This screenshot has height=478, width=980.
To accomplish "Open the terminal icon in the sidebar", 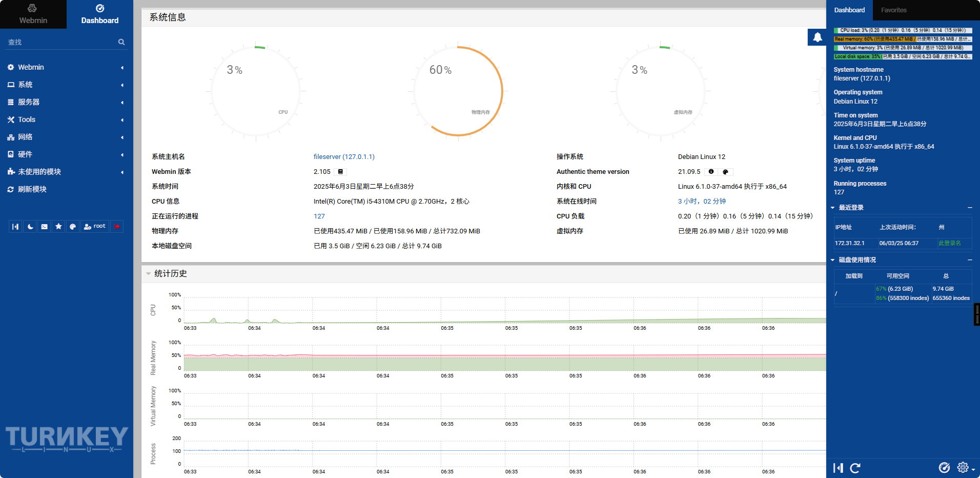I will (44, 226).
